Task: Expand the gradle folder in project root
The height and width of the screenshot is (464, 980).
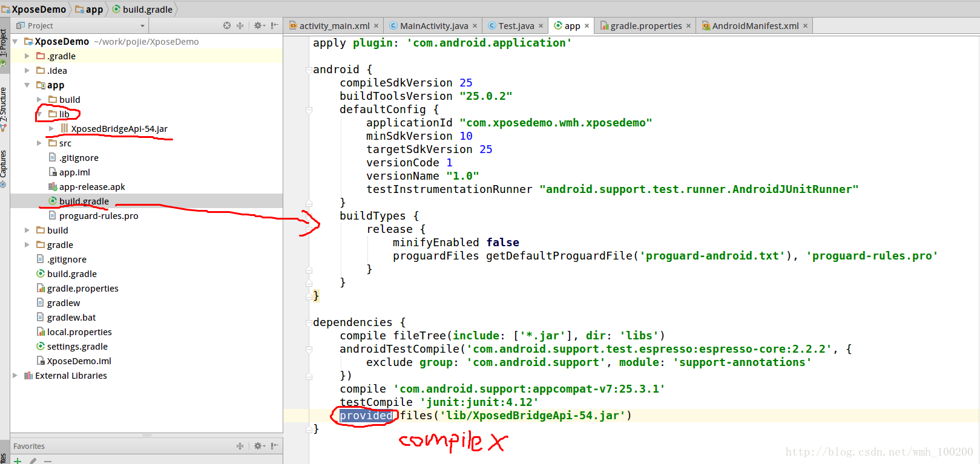Action: pos(27,245)
